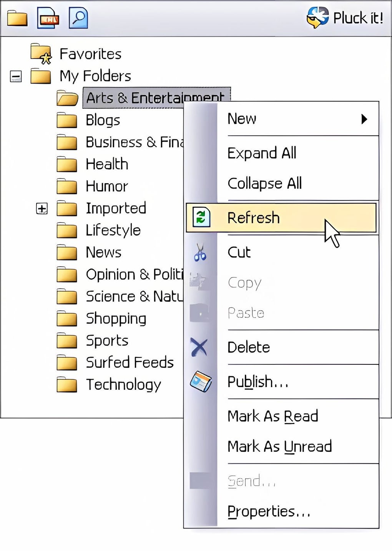Expand the Imported folder node
Screen dimensions: 392x551
pos(42,209)
